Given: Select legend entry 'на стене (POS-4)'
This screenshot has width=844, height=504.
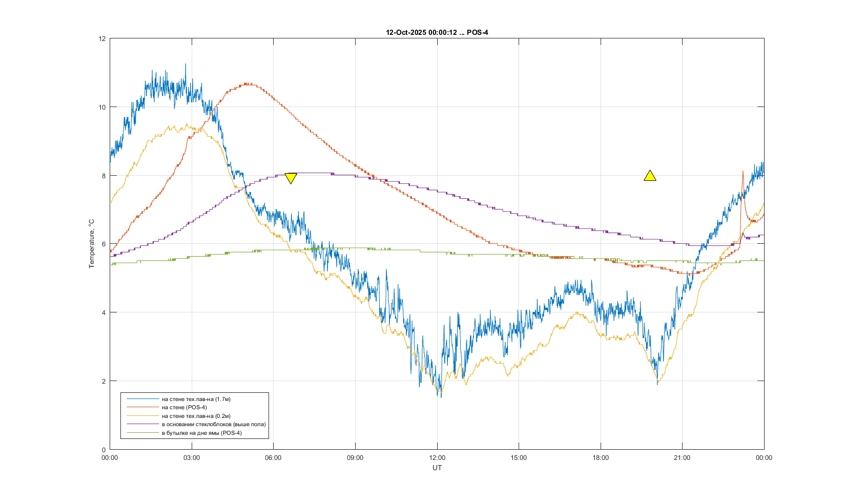Looking at the screenshot, I should coord(184,408).
